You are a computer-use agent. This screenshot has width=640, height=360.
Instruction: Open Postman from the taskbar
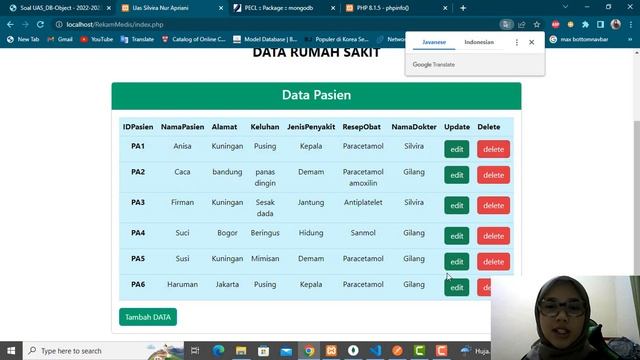coord(397,351)
